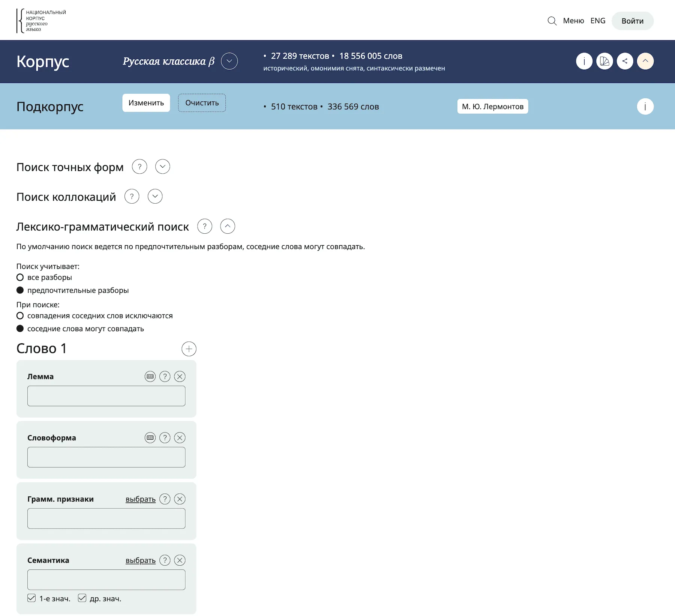Collapse the Корпус header with up-arrow icon
Viewport: 675px width, 616px height.
(x=645, y=61)
